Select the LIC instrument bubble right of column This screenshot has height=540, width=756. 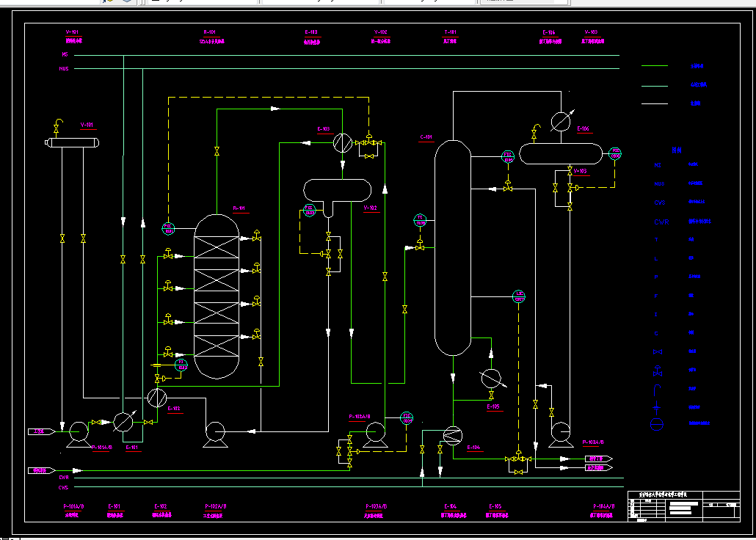coord(519,296)
